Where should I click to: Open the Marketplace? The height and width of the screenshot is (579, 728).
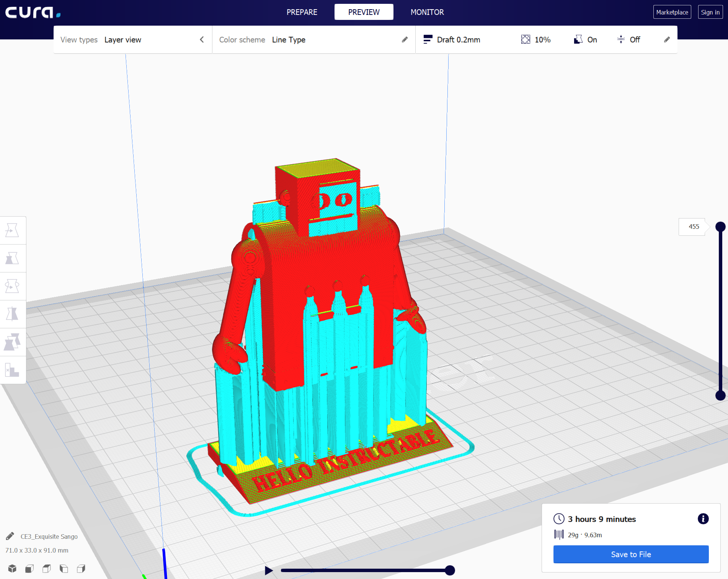point(672,12)
